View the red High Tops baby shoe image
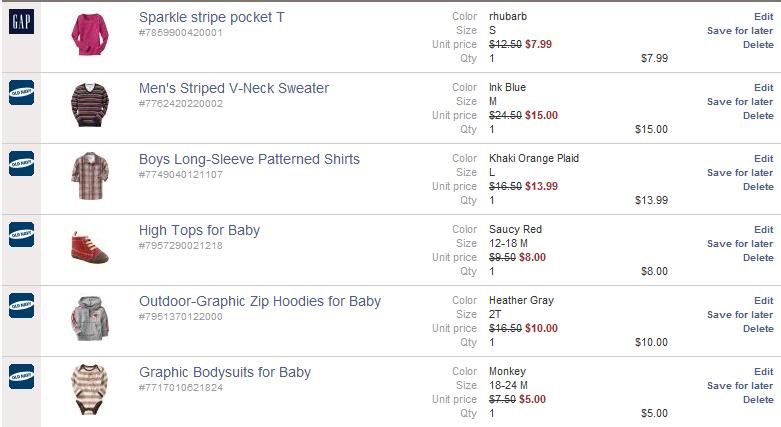Image resolution: width=781 pixels, height=427 pixels. (90, 247)
